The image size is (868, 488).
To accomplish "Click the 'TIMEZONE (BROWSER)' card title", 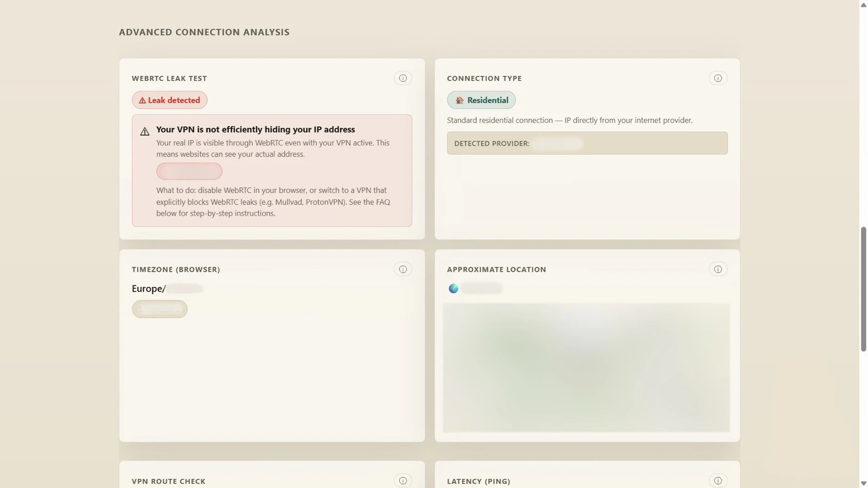I will coord(176,269).
